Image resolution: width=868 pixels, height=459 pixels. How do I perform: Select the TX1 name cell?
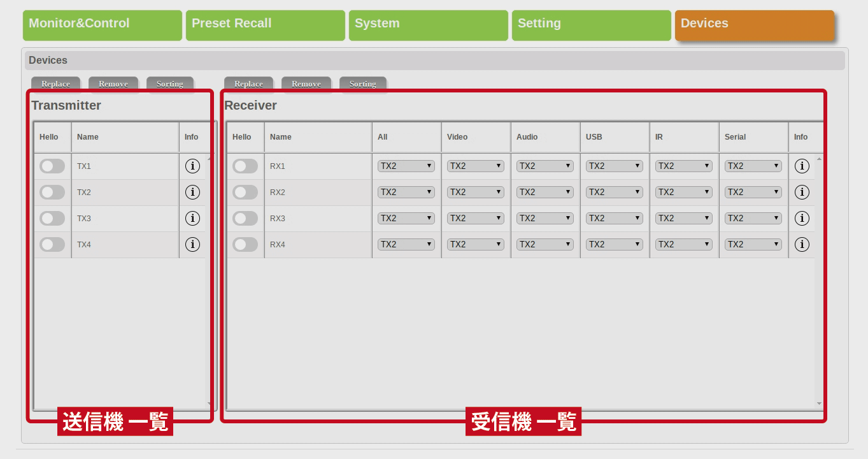click(x=125, y=166)
